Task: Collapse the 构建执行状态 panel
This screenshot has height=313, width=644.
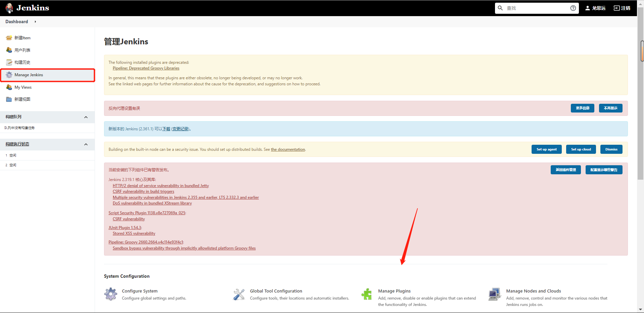Action: tap(86, 144)
